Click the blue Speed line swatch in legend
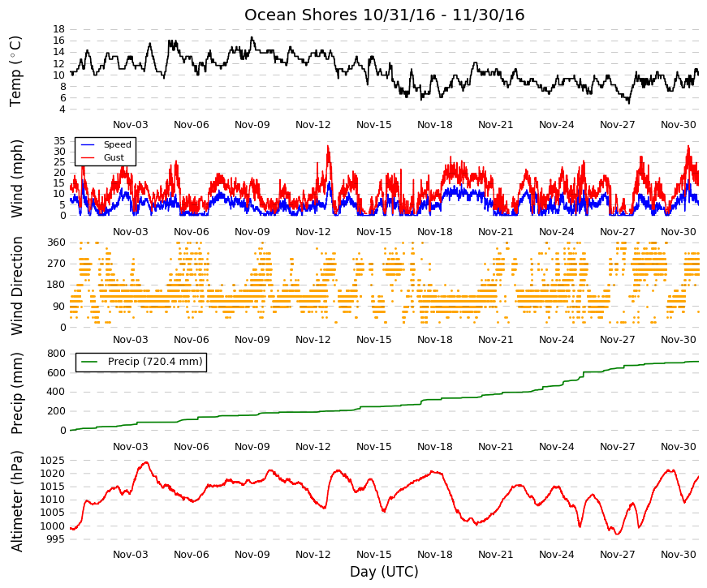 88,144
